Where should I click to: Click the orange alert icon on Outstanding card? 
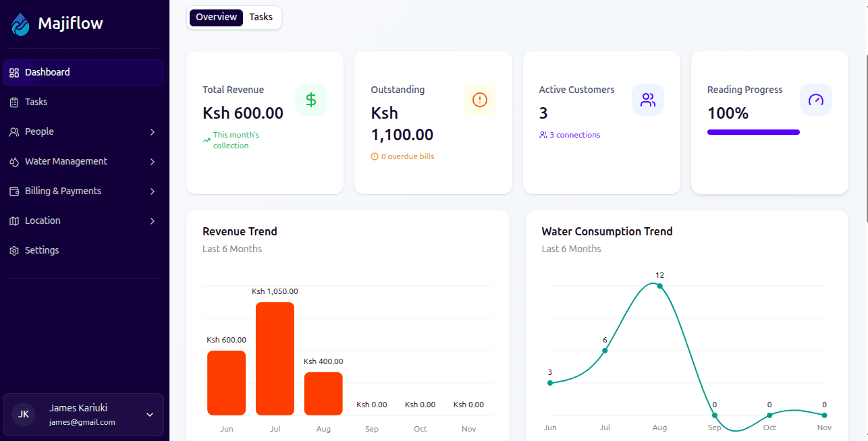coord(479,99)
